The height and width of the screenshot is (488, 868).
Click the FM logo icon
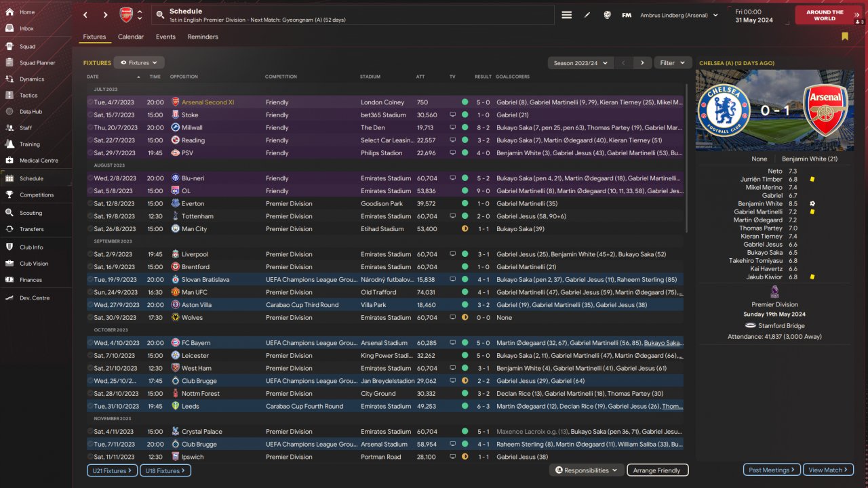coord(627,15)
